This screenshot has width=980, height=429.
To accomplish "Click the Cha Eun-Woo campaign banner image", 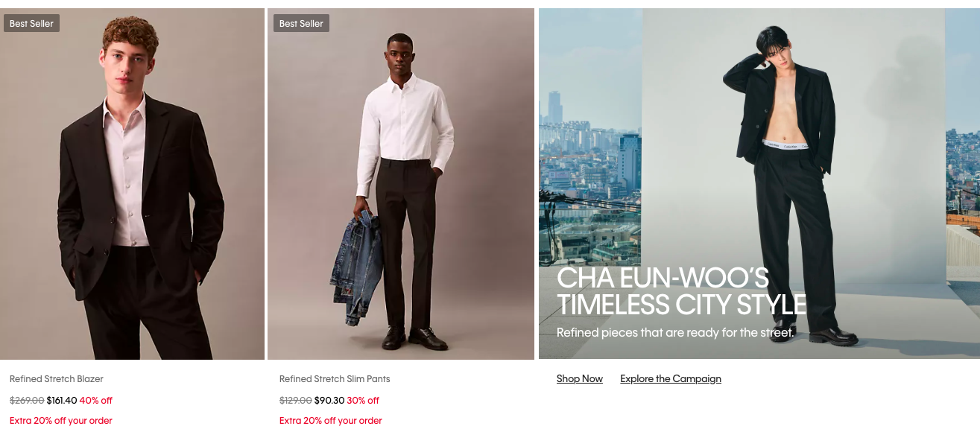I will [x=759, y=184].
